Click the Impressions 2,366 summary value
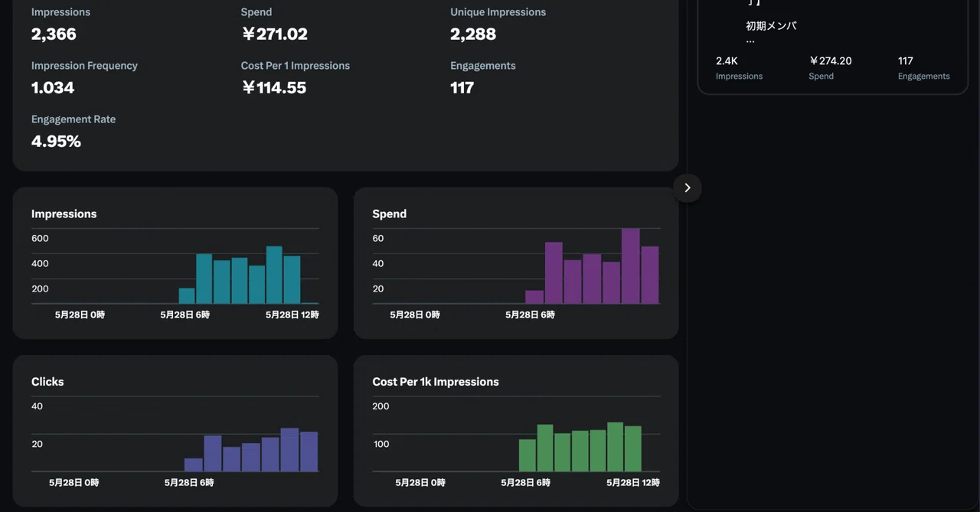Screen dimensions: 980x512 [54, 34]
